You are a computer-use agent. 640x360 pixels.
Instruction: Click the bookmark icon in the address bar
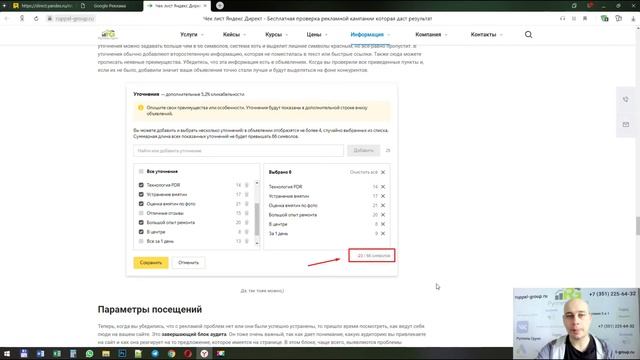point(585,19)
